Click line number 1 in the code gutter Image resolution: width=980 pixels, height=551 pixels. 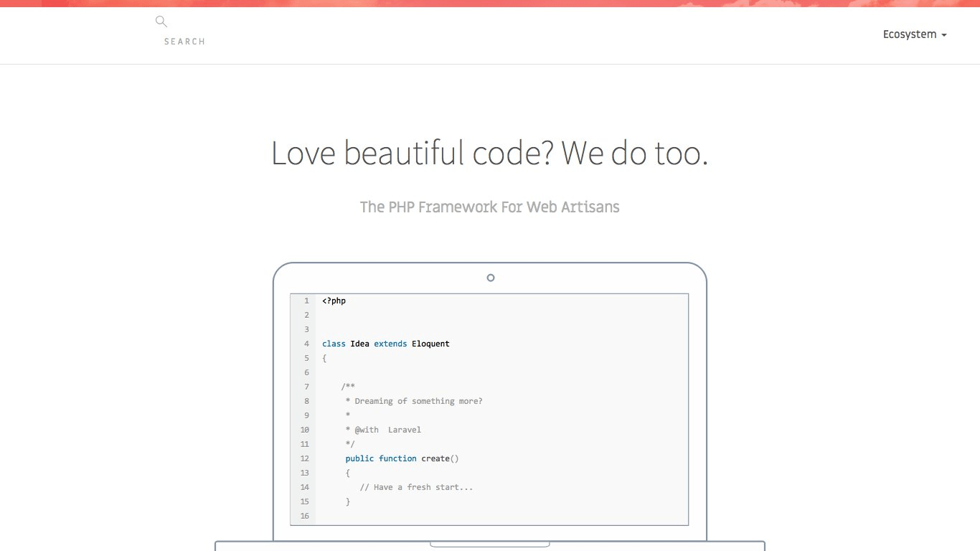pyautogui.click(x=306, y=300)
